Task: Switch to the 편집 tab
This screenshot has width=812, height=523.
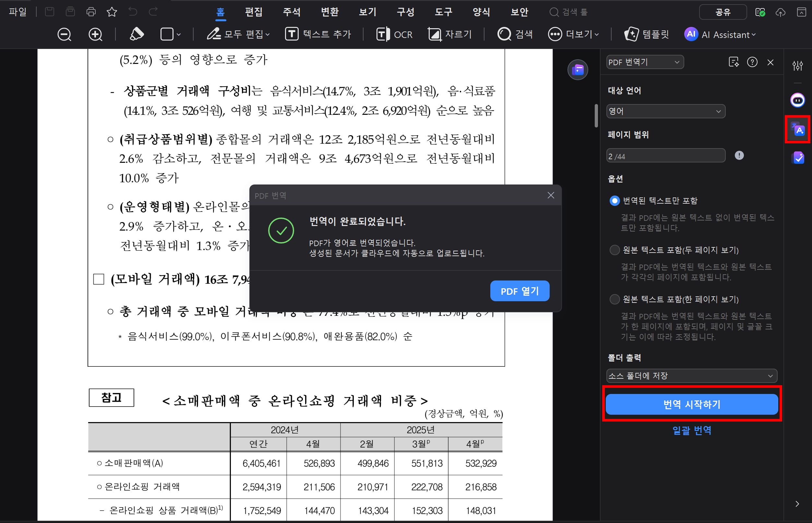Action: 254,12
